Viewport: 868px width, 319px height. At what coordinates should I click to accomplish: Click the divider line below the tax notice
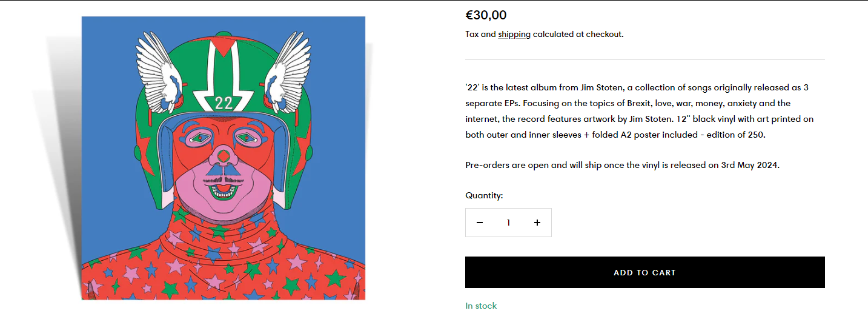pos(644,59)
